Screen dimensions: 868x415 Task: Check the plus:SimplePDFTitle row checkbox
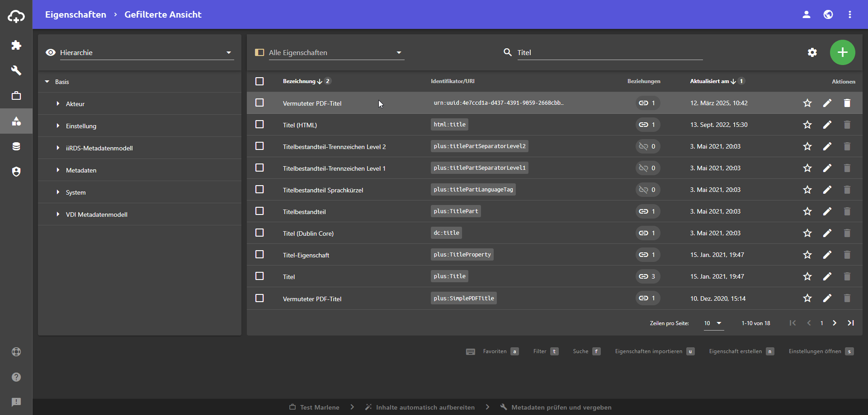[259, 298]
